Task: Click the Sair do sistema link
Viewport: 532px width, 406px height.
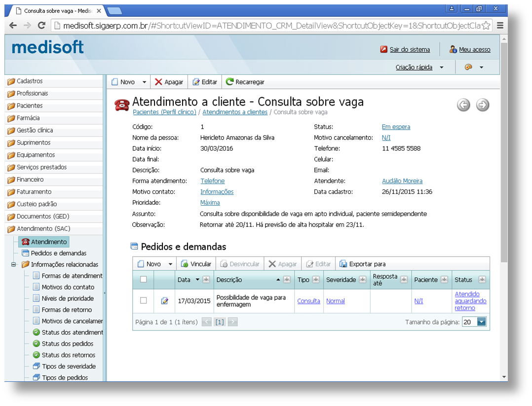Action: coord(410,49)
